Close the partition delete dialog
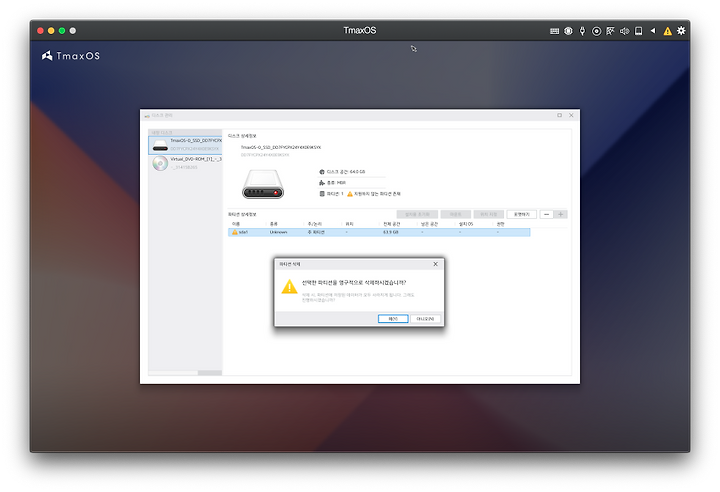720x492 pixels. 435,264
